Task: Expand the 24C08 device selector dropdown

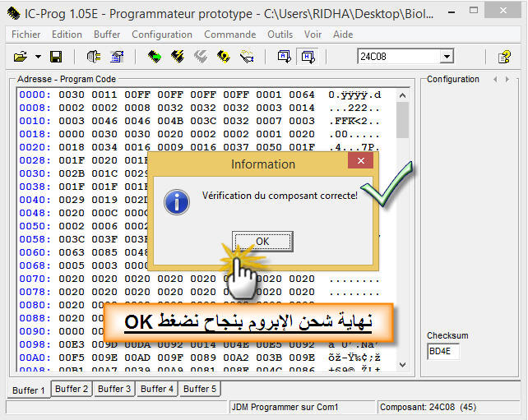Action: 447,57
